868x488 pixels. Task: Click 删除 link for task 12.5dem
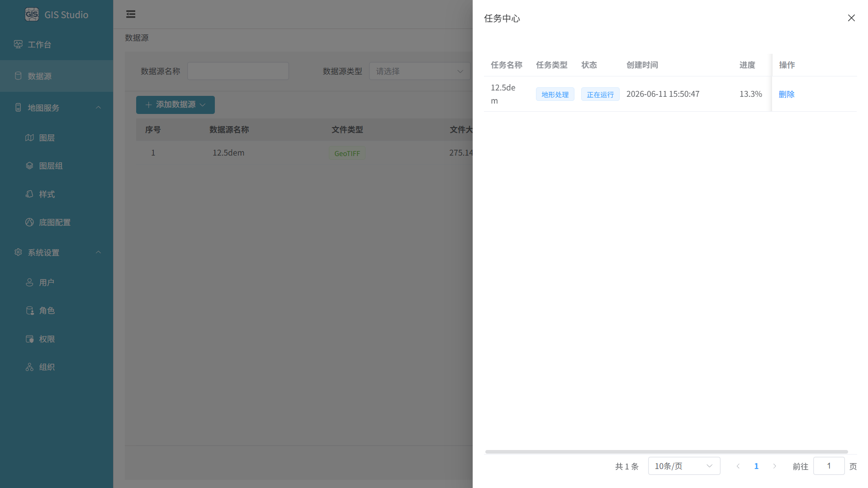click(787, 94)
